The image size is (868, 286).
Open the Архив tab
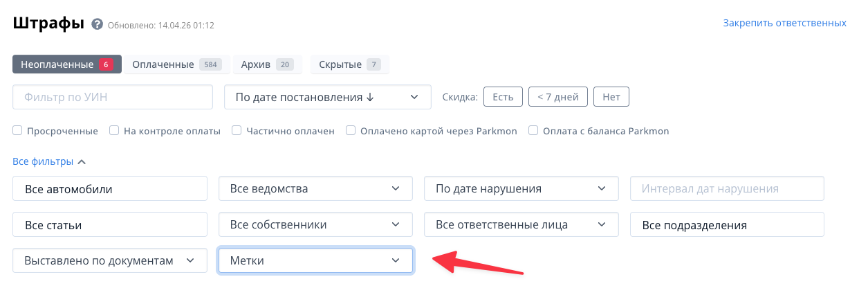pyautogui.click(x=267, y=64)
